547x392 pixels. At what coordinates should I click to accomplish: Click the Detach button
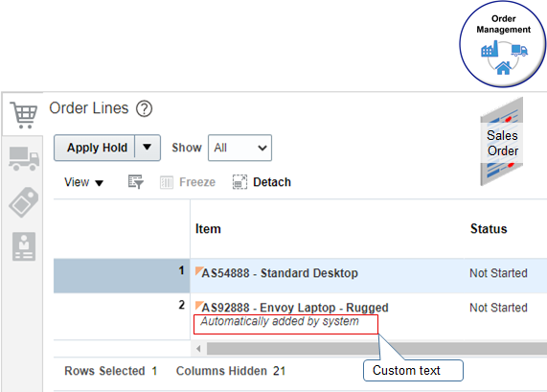[x=262, y=182]
